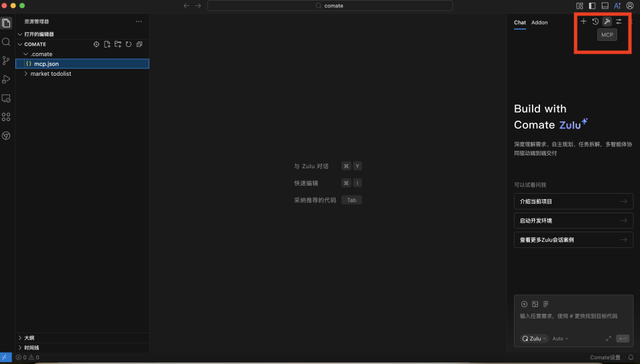The height and width of the screenshot is (364, 640).
Task: Locate active file in explorer tree
Action: [97, 44]
